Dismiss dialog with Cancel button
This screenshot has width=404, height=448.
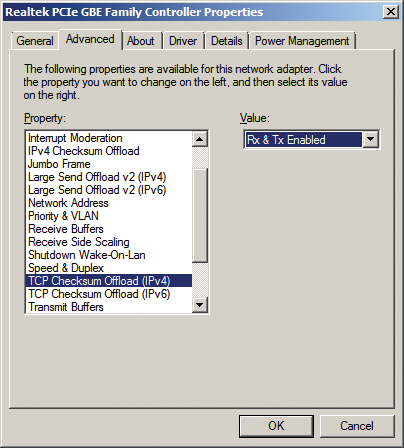[357, 426]
